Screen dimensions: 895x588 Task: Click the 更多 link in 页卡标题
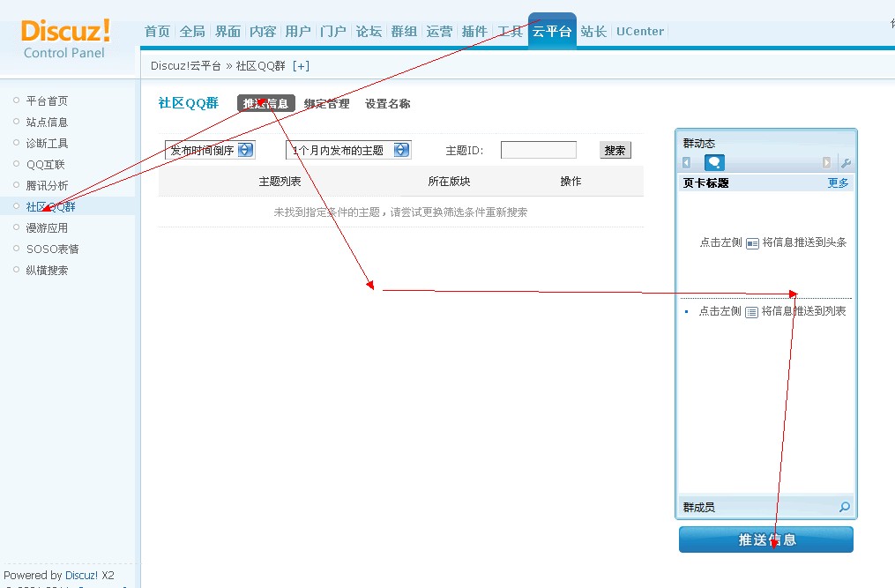point(838,182)
